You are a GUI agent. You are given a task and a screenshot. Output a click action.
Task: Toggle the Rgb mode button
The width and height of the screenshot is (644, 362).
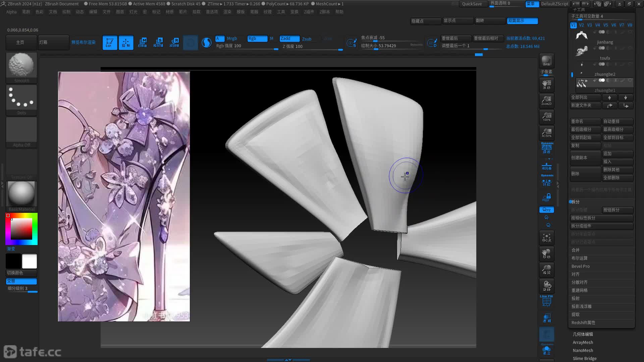257,39
